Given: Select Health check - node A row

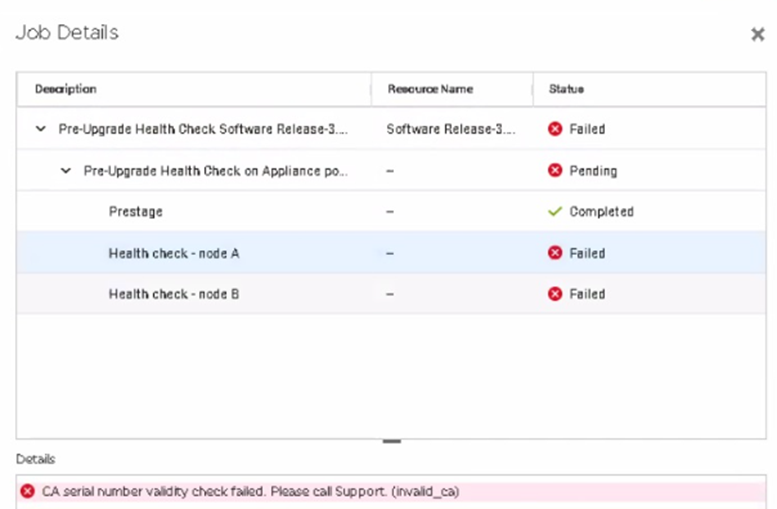Looking at the screenshot, I should coord(174,253).
